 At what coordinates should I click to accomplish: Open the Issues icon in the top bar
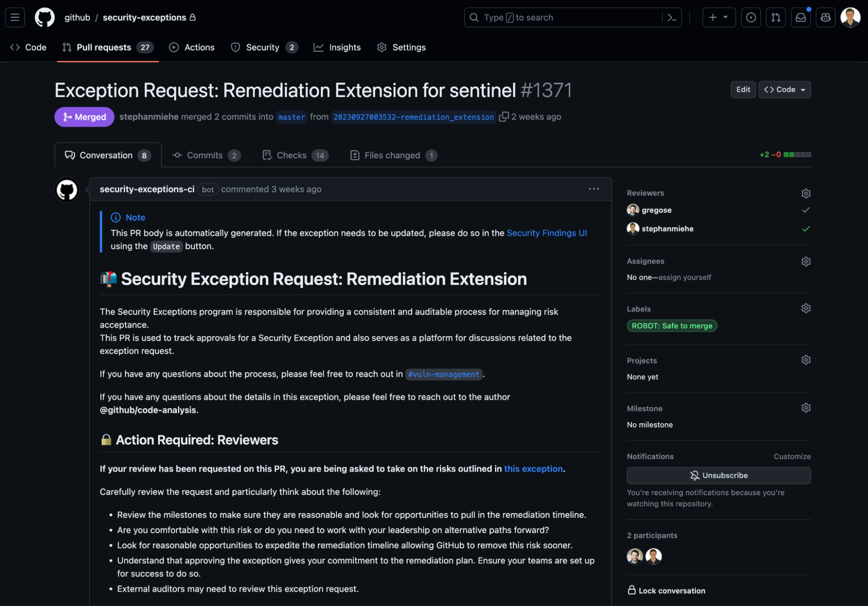[751, 17]
